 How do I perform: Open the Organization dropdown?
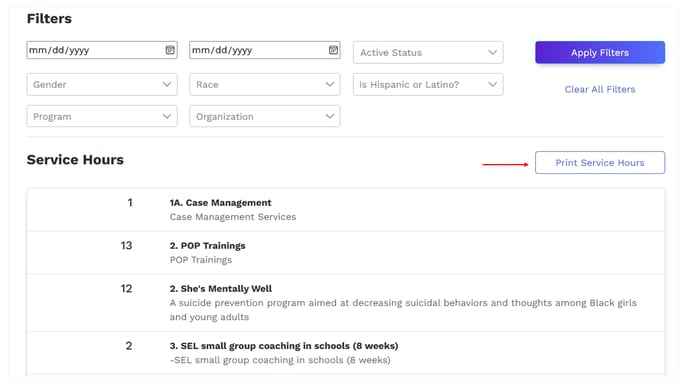pyautogui.click(x=265, y=116)
